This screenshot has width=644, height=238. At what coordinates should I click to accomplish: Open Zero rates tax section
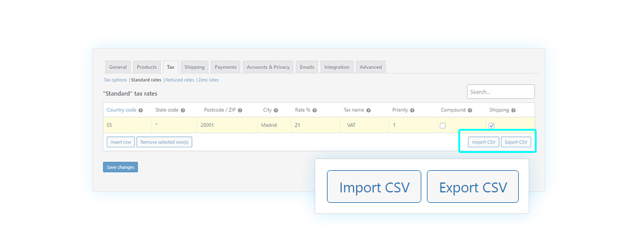[x=208, y=80]
